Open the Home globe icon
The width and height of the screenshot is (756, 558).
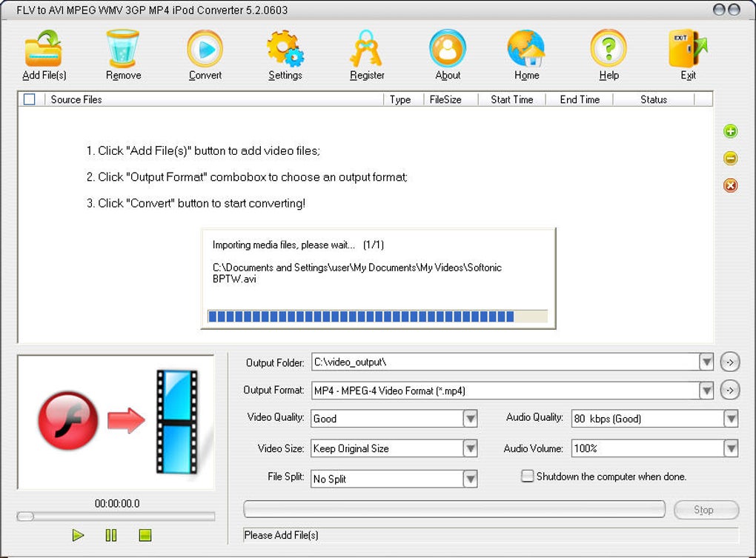526,48
